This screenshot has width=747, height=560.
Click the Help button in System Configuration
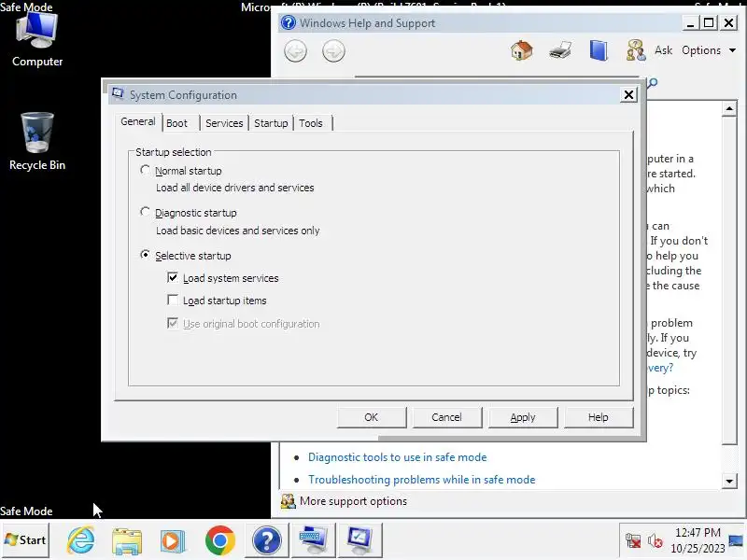[x=599, y=417]
